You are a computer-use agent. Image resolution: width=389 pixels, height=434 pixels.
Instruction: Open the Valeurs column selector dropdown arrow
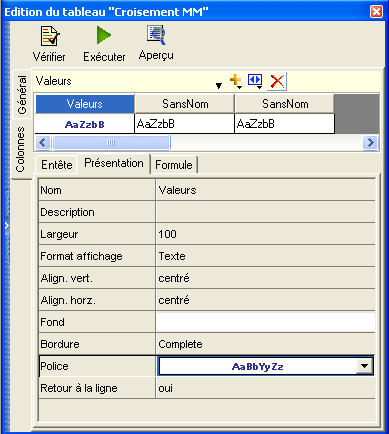point(219,86)
